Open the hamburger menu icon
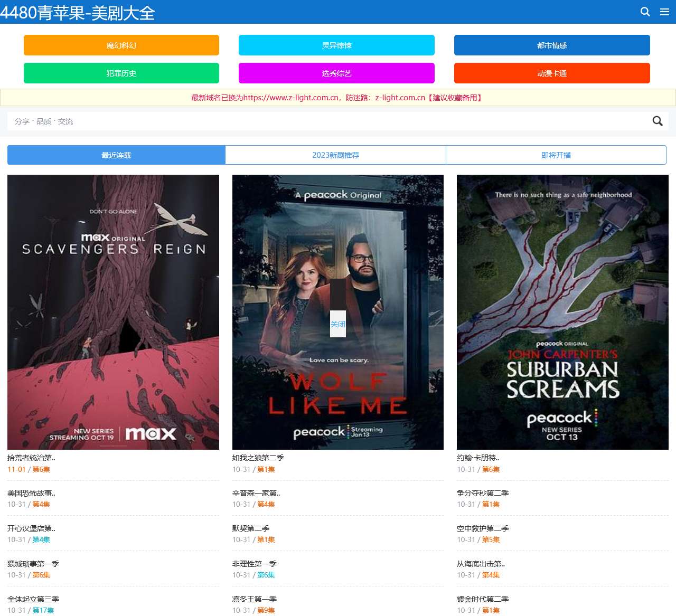The height and width of the screenshot is (616, 676). click(665, 12)
